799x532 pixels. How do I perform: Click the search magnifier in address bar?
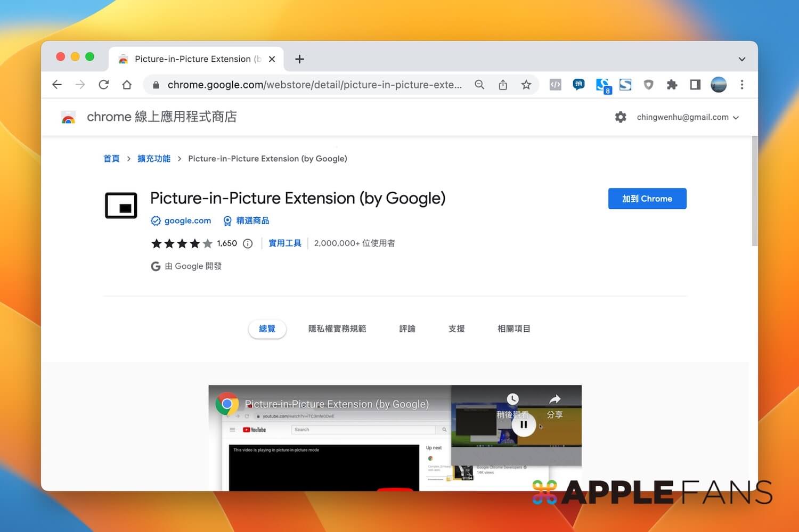pyautogui.click(x=479, y=85)
